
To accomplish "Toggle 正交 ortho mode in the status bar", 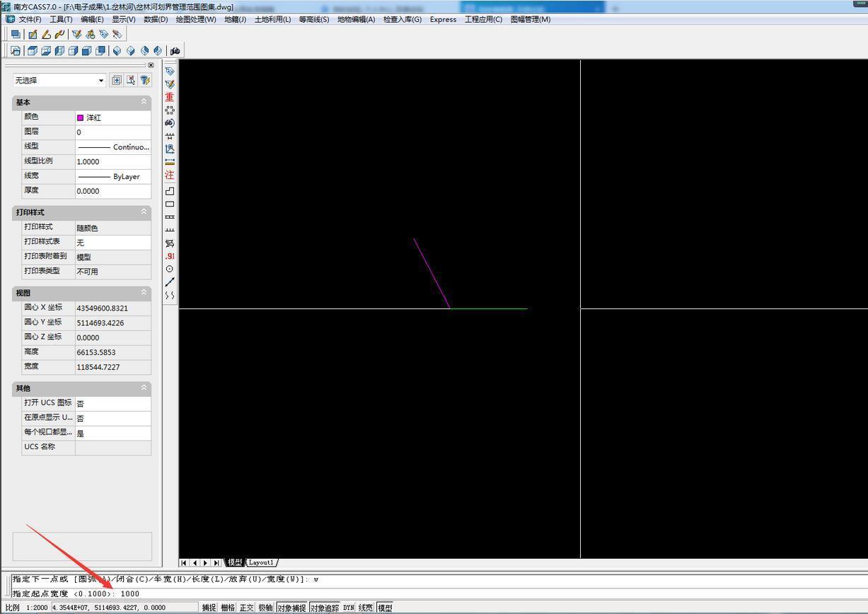I will pos(246,608).
